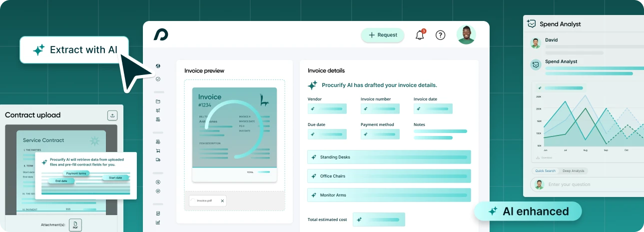Viewport: 644px width, 232px height.
Task: Click David's avatar in the chat
Action: coord(536,43)
